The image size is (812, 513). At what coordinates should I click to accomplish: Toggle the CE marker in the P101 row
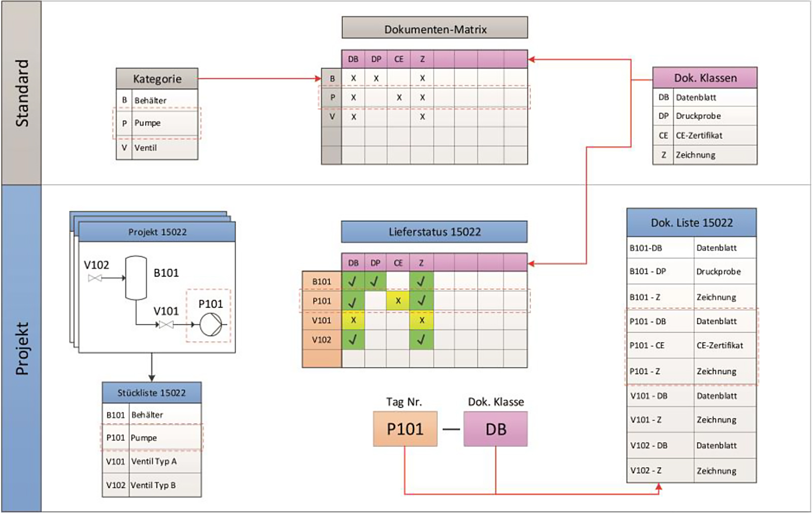[398, 300]
